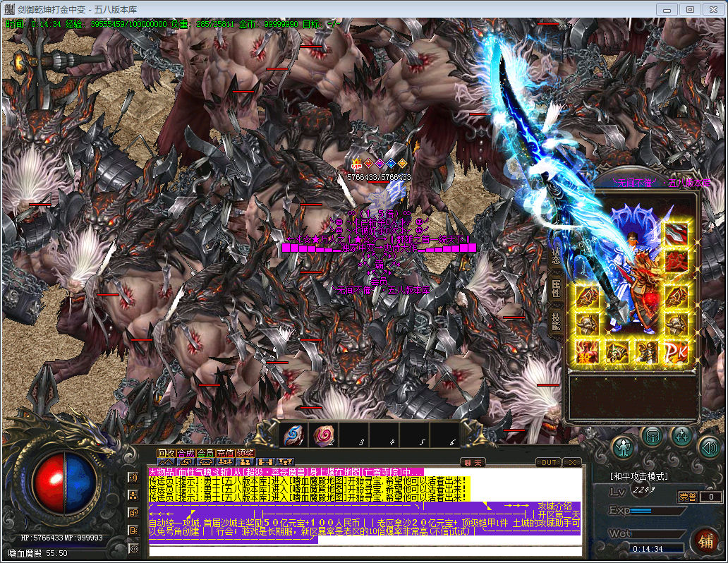This screenshot has width=728, height=563.
Task: Click the red diamond gem above the player
Action: pos(369,163)
